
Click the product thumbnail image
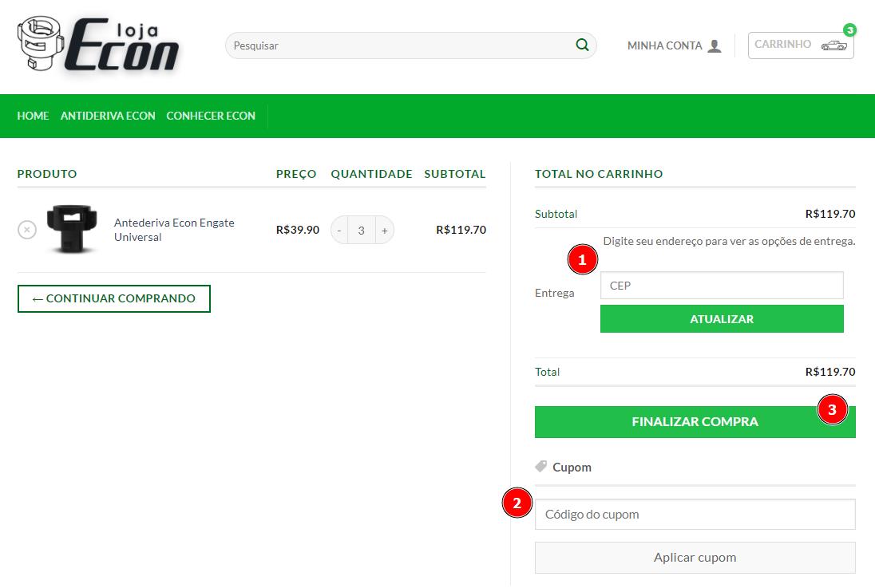(x=72, y=229)
